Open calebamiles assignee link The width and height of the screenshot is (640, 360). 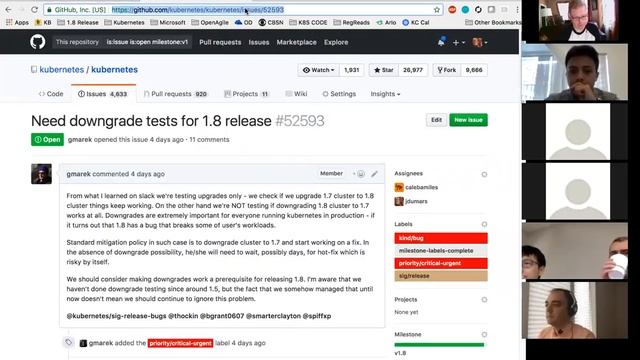(422, 187)
